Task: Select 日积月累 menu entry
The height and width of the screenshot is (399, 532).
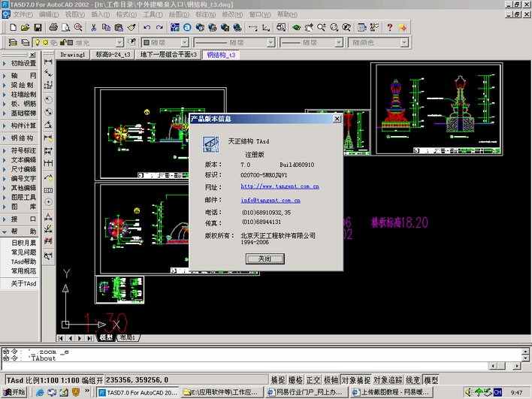Action: 23,243
